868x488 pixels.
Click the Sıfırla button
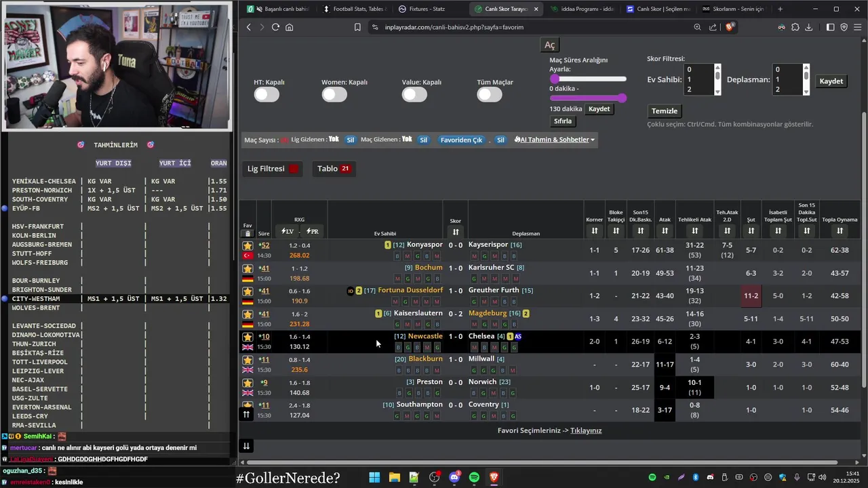[x=563, y=121]
